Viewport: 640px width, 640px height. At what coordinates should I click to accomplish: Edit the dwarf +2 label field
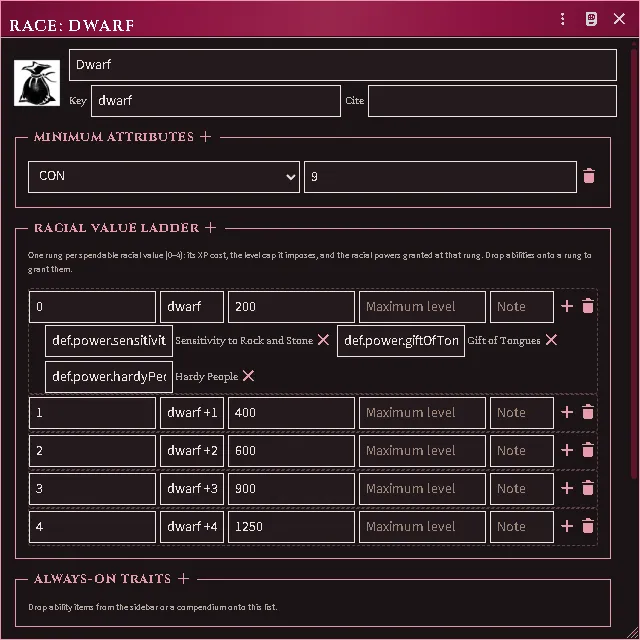[x=192, y=451]
